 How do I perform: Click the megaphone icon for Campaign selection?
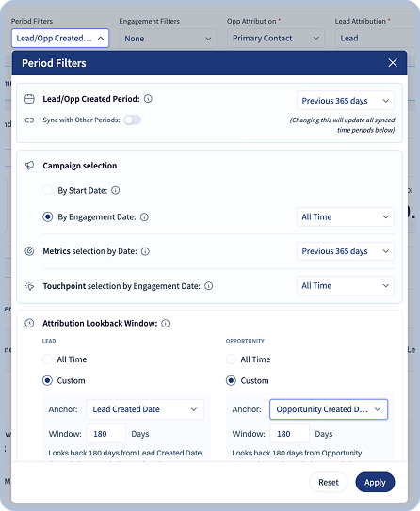pos(29,166)
